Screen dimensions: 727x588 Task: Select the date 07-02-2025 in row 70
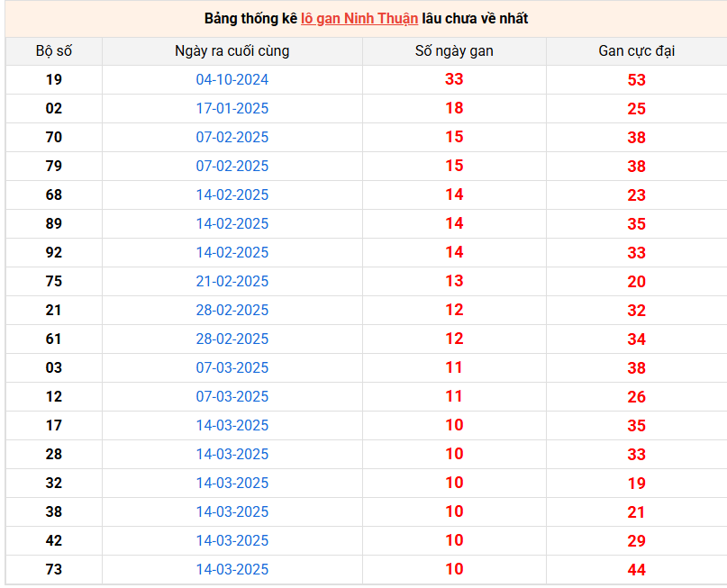[x=232, y=137]
